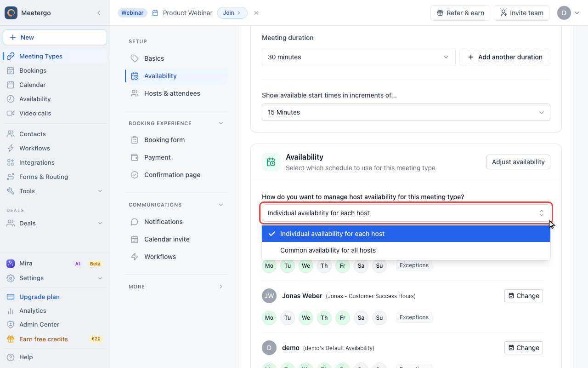Open the Notifications tab
The image size is (588, 368).
click(x=176, y=222)
